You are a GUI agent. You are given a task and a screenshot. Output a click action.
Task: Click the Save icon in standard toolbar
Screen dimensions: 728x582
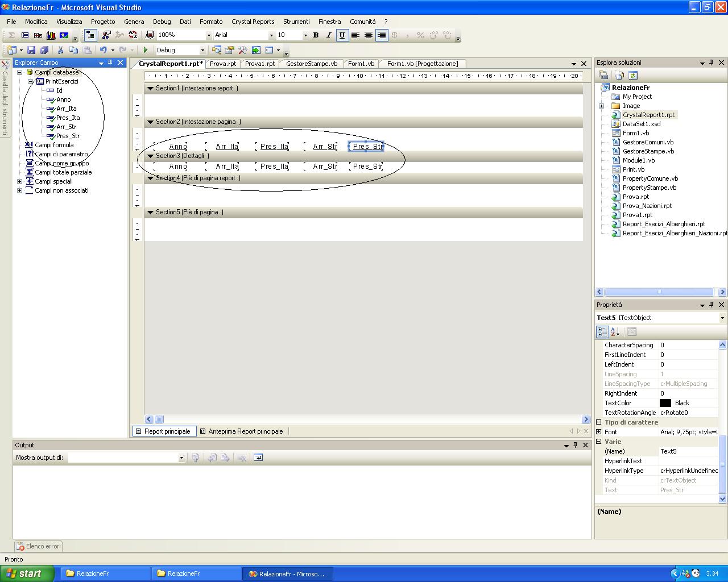click(31, 50)
